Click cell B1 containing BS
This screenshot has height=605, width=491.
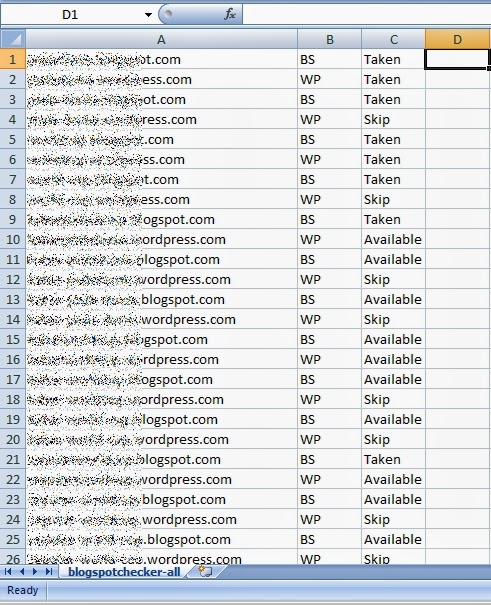tap(329, 59)
